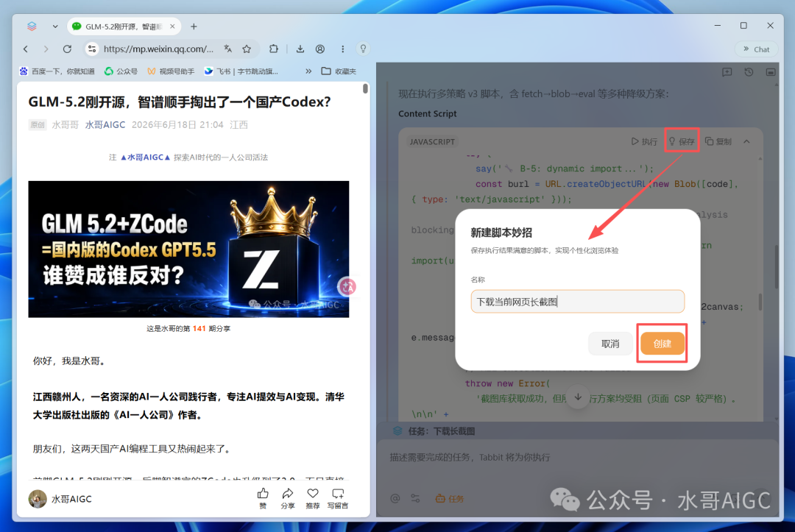The height and width of the screenshot is (532, 795).
Task: Open chat history clock icon
Action: pos(749,72)
